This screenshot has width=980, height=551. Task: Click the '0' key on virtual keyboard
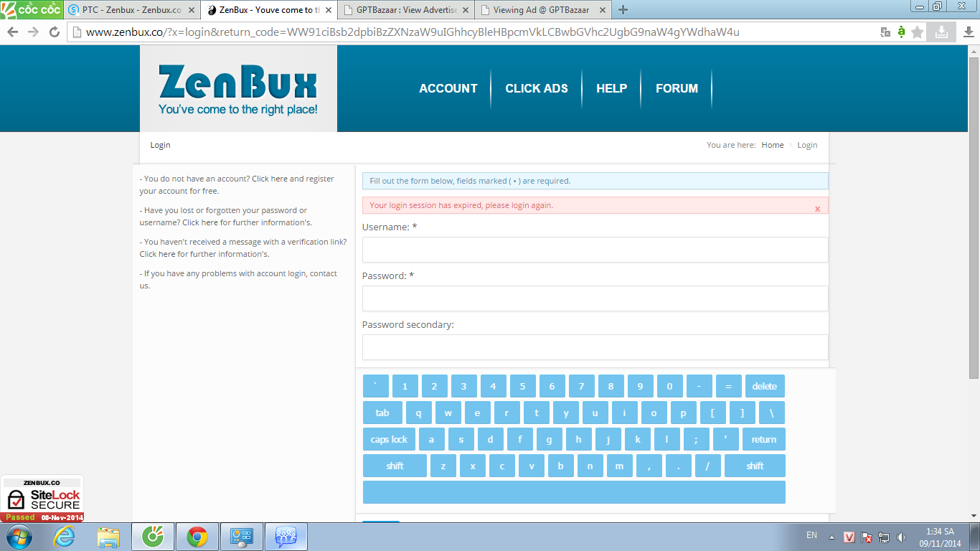click(669, 386)
